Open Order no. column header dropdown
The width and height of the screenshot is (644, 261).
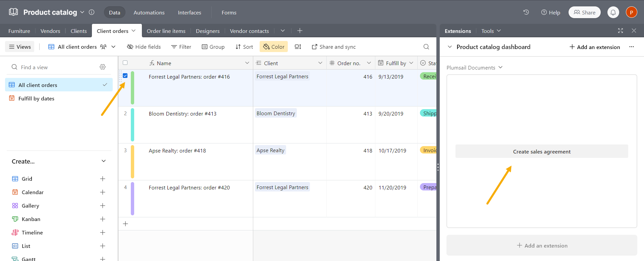click(369, 63)
